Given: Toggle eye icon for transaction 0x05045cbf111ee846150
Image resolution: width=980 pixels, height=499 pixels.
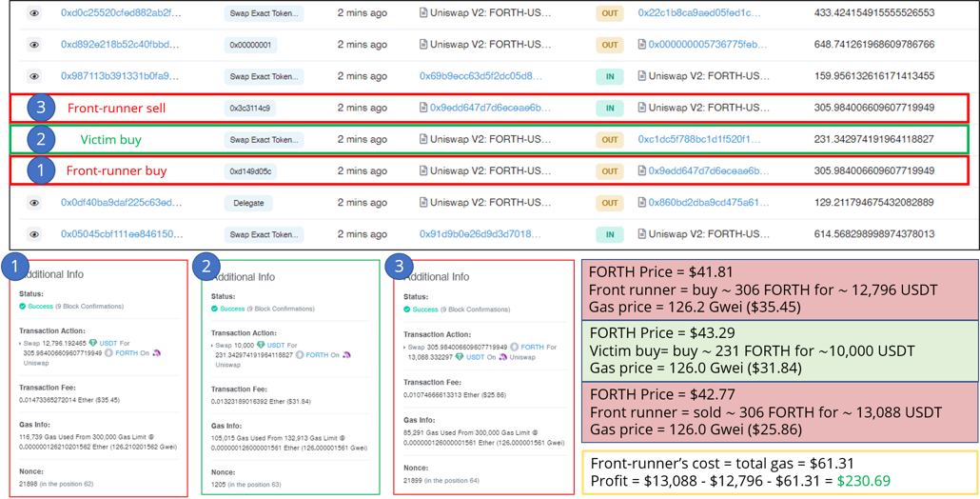Looking at the screenshot, I should tap(34, 234).
